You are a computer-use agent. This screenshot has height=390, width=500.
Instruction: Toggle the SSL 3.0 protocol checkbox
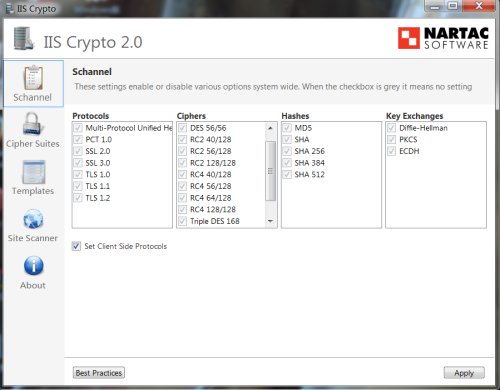pyautogui.click(x=78, y=163)
